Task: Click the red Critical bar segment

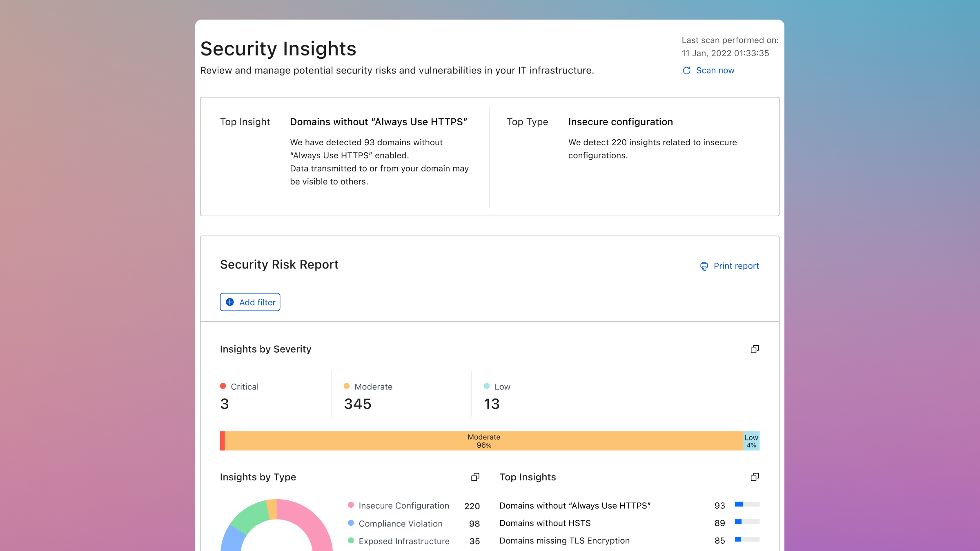Action: pos(223,441)
